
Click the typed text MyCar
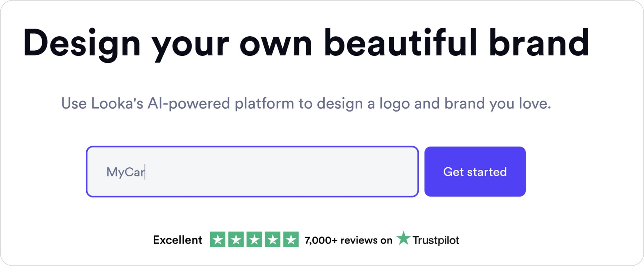click(125, 172)
